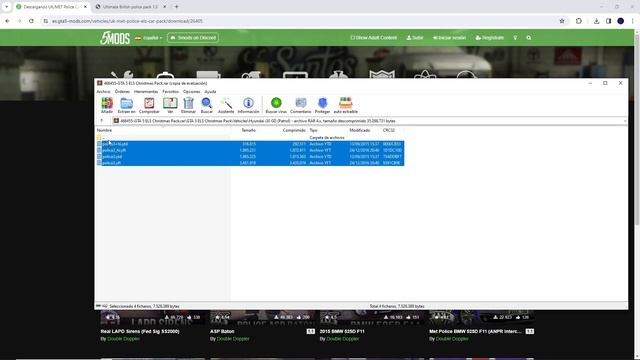Open the Órdenes menu
Screen dimensions: 640x360
point(122,91)
